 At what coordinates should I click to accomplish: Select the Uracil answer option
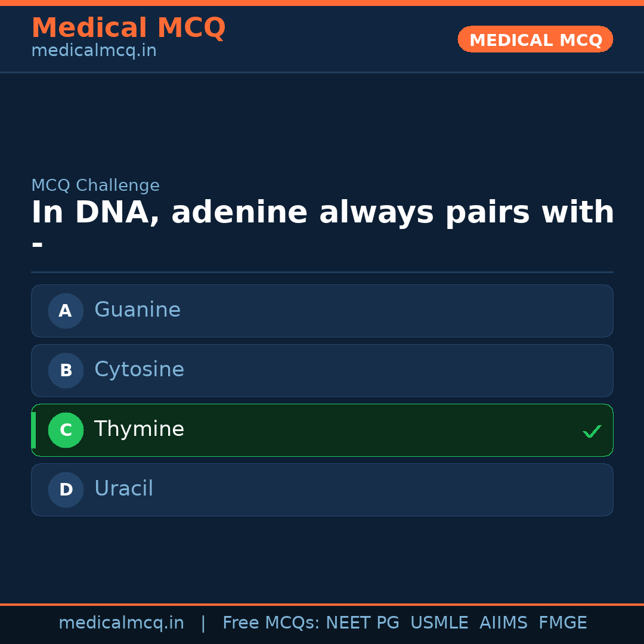[x=322, y=490]
